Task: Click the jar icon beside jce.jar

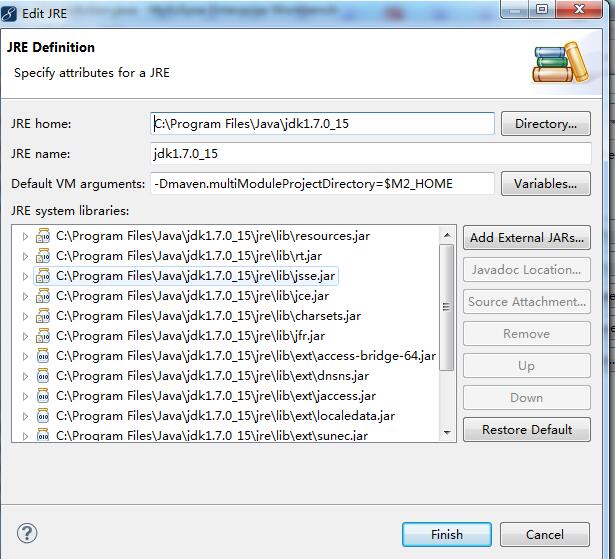Action: tap(43, 296)
